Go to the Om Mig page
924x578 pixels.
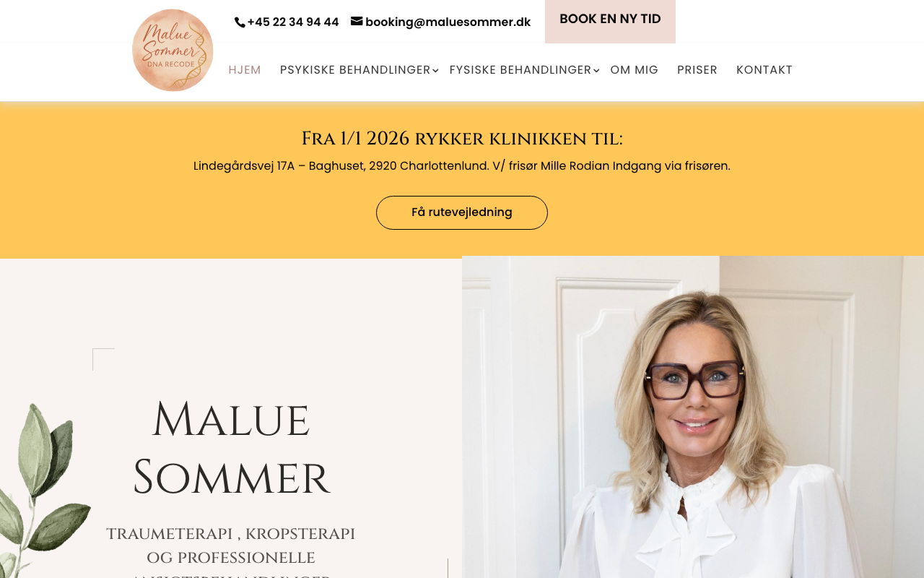click(635, 70)
